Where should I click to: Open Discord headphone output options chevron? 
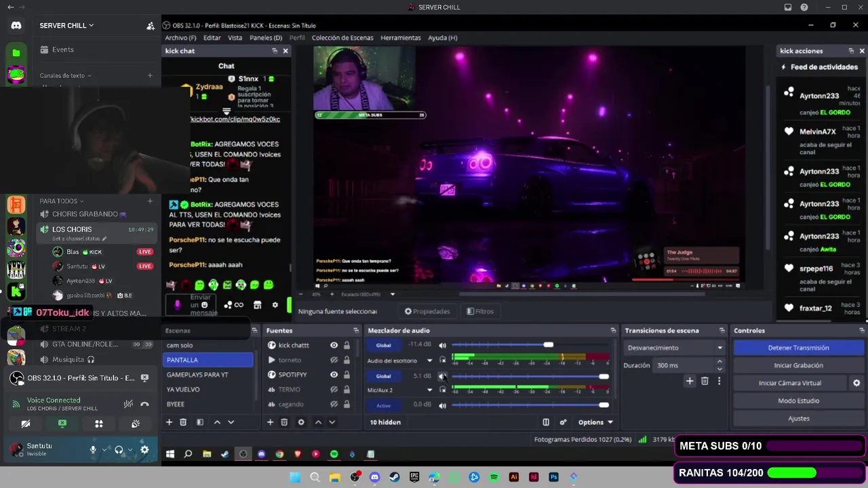click(x=130, y=449)
